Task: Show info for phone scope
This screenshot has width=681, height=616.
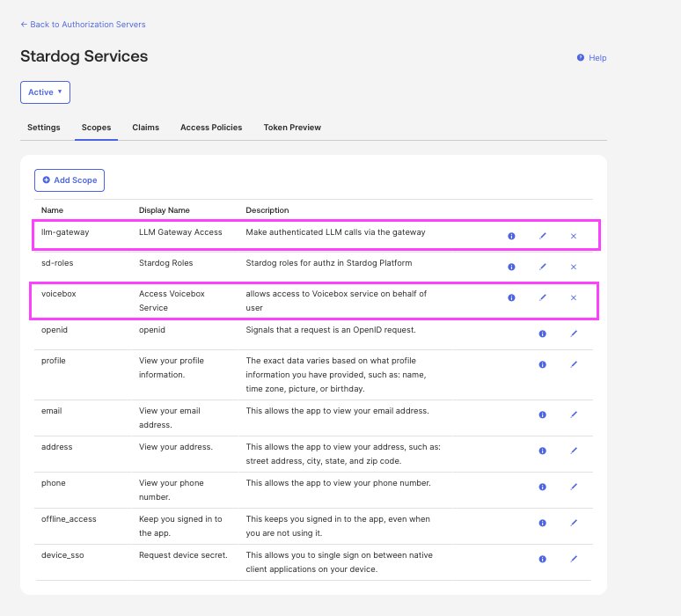Action: pyautogui.click(x=543, y=487)
